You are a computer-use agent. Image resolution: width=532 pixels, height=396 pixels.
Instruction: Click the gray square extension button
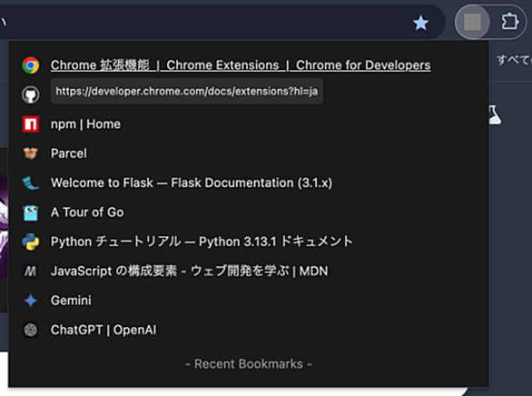coord(472,22)
